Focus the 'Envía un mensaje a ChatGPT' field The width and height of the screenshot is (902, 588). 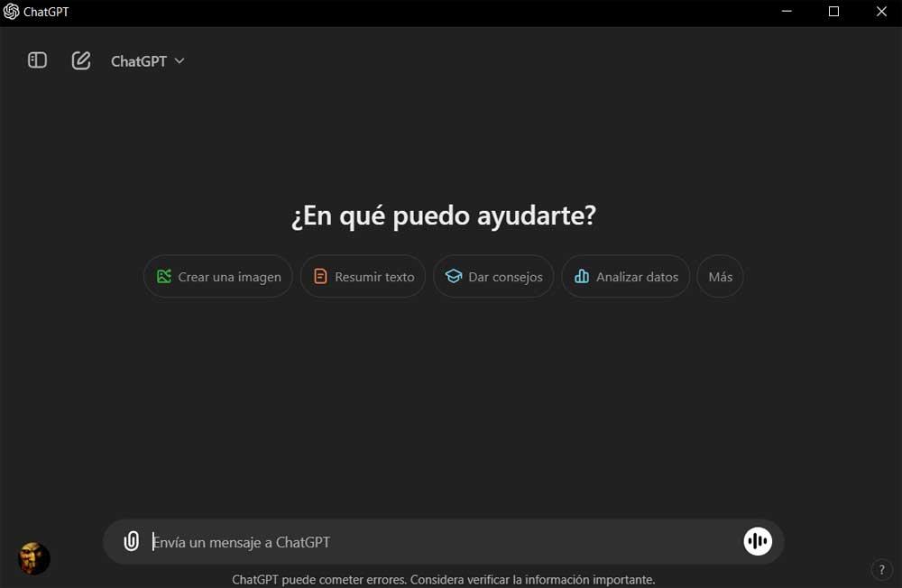443,542
